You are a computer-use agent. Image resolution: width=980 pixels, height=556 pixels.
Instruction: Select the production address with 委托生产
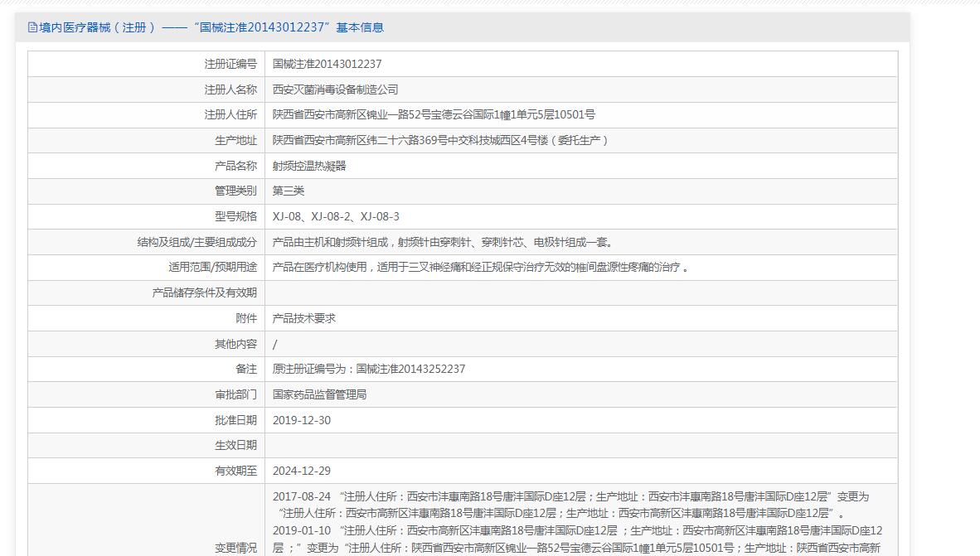click(x=440, y=141)
